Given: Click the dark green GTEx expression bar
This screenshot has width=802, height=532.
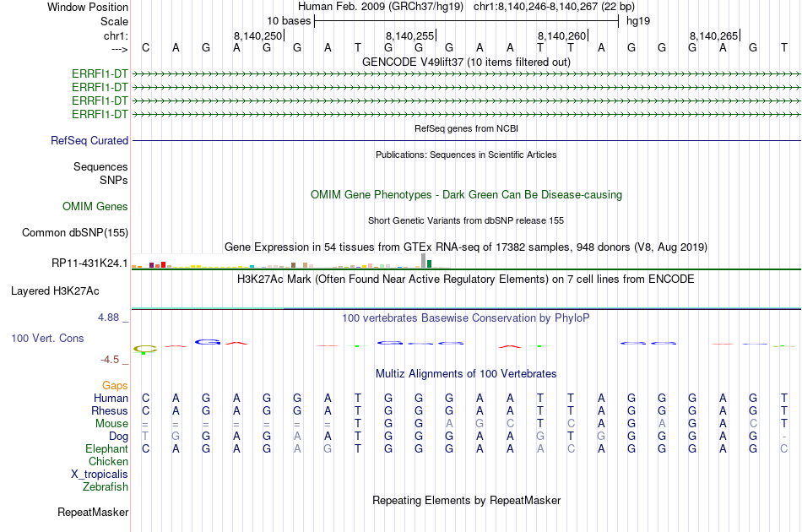Looking at the screenshot, I should pos(429,264).
